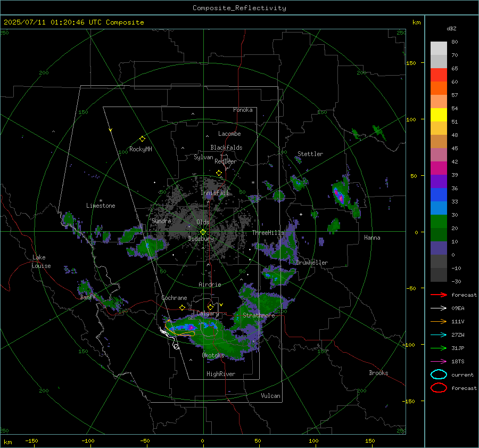Click the Sundre town label
The width and height of the screenshot is (479, 448).
pos(161,221)
